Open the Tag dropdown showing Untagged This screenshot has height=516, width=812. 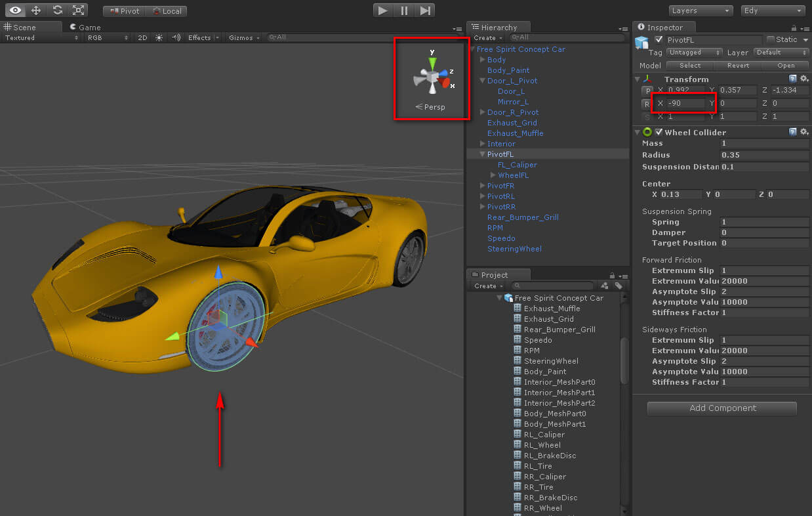coord(694,53)
